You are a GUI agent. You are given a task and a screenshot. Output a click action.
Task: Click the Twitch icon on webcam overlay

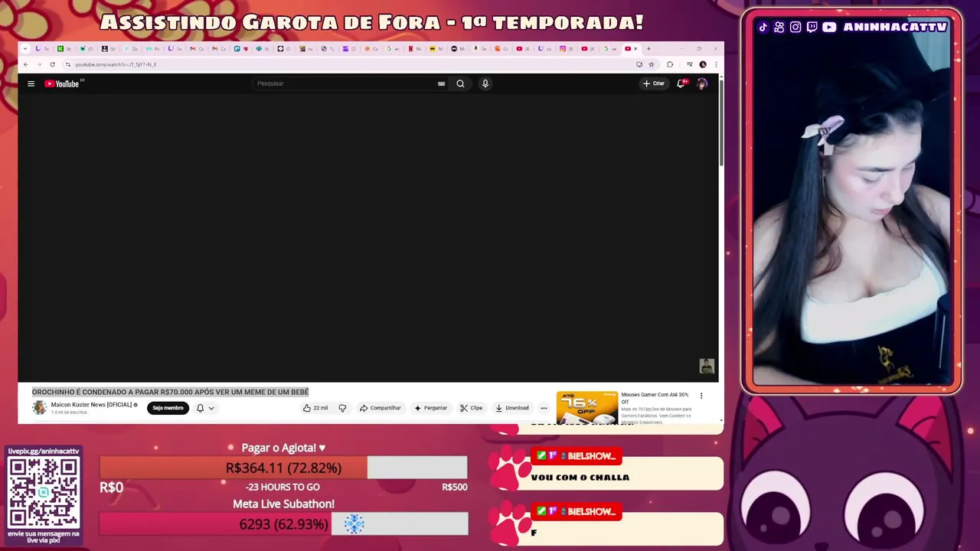point(812,28)
